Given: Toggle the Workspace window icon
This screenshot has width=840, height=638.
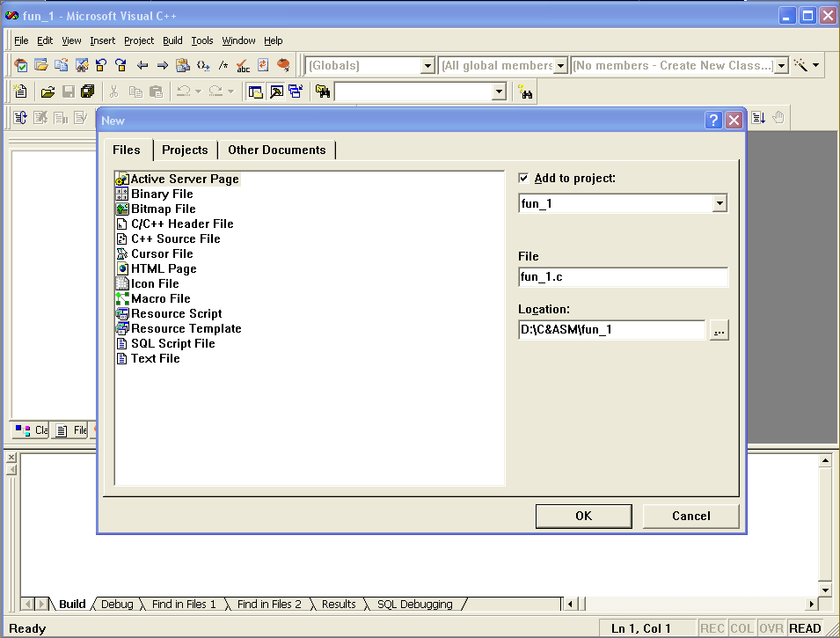Looking at the screenshot, I should (255, 92).
